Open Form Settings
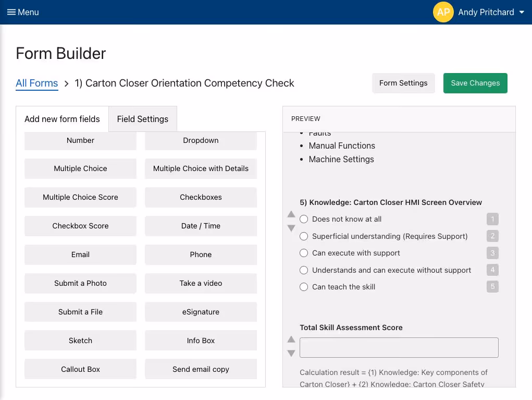The height and width of the screenshot is (400, 532). [403, 83]
